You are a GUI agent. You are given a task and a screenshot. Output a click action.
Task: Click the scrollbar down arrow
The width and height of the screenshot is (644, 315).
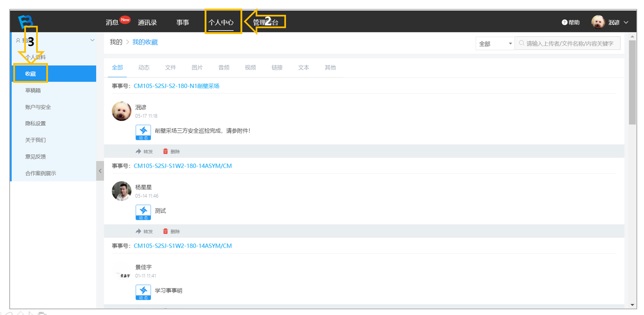pos(632,305)
